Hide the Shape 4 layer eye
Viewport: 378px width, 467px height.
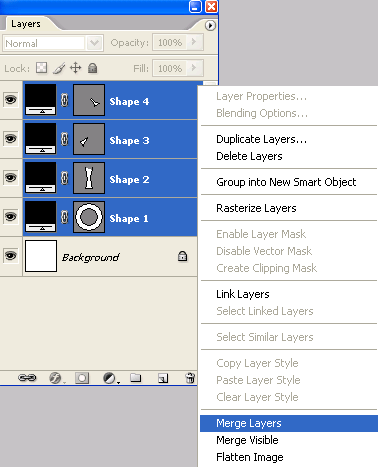(11, 100)
